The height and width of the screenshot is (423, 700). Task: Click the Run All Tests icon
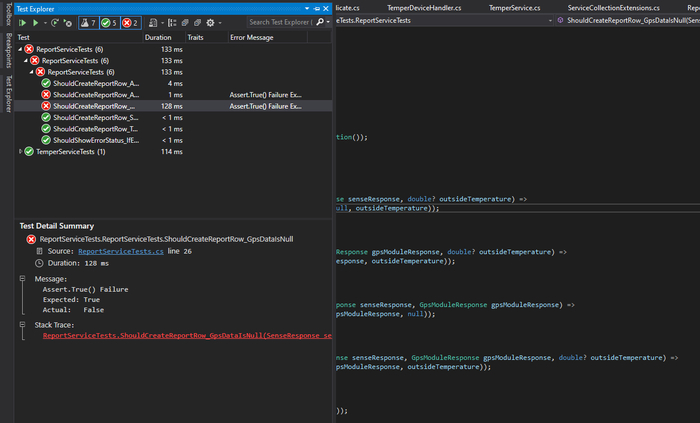tap(23, 22)
